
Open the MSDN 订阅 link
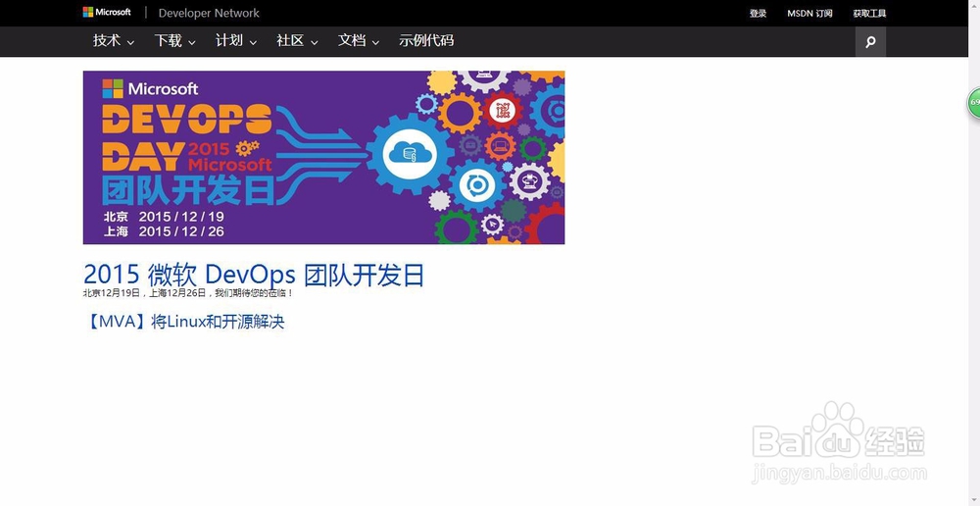[x=809, y=13]
